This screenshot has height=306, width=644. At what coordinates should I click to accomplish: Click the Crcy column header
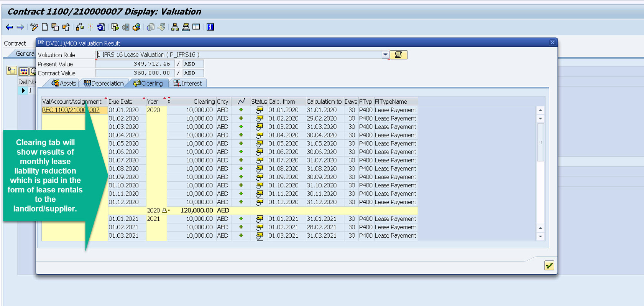click(223, 101)
